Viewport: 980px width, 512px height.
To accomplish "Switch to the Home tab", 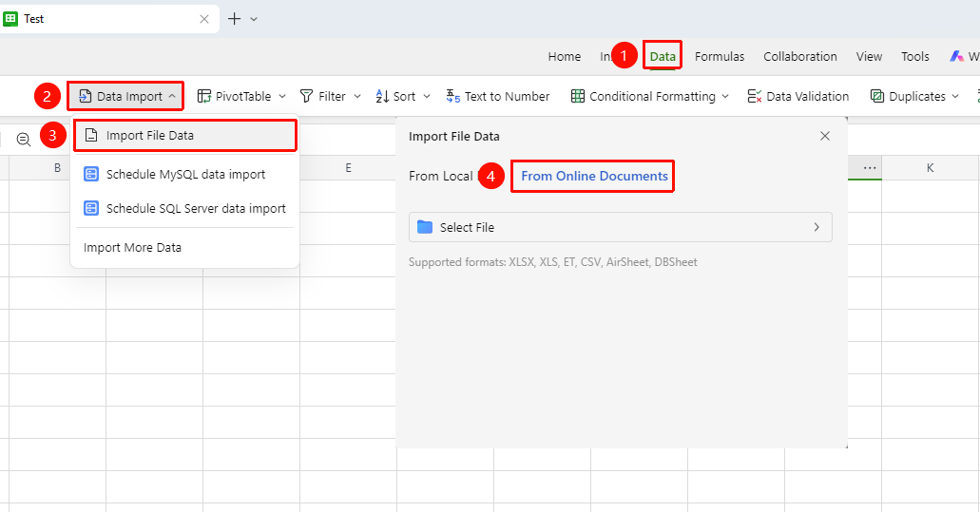I will (x=565, y=56).
